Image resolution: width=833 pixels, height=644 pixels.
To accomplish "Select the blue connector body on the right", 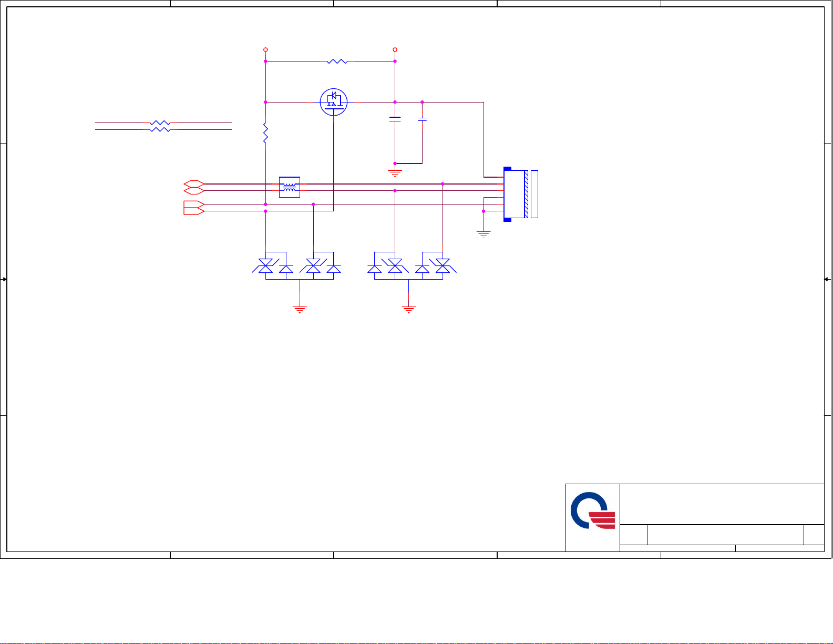I will (x=516, y=195).
